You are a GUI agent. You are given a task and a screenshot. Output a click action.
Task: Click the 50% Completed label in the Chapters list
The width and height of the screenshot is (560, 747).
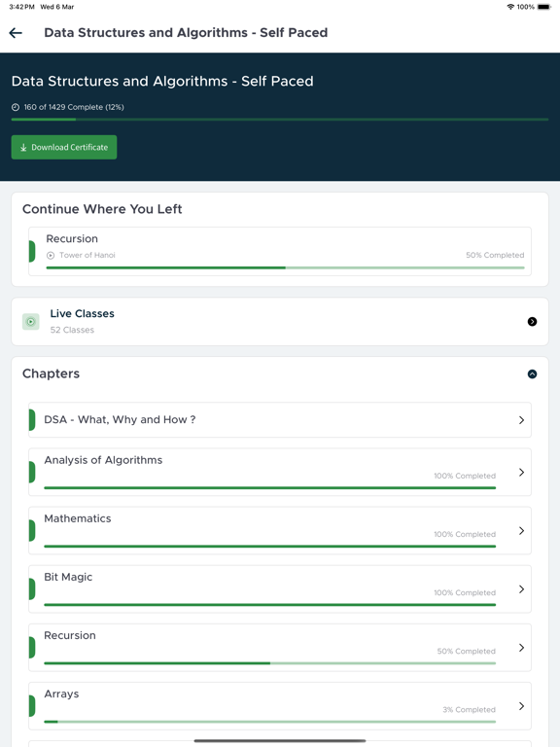coord(467,652)
